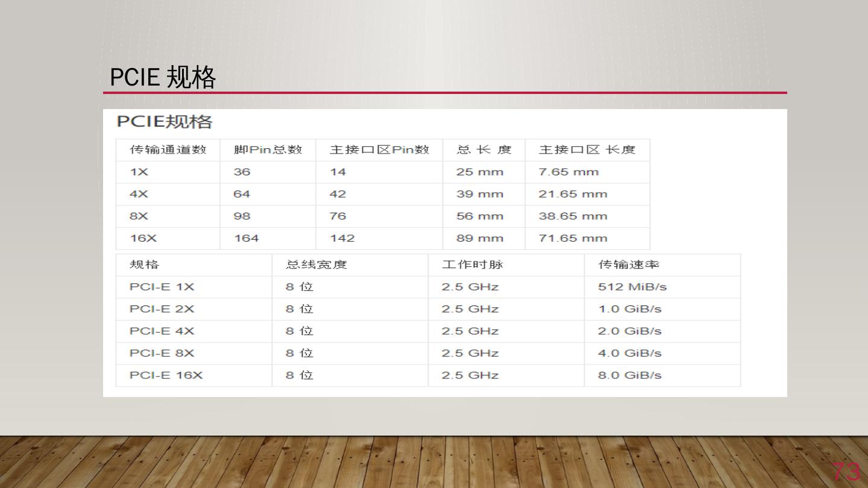This screenshot has width=868, height=488.
Task: Click the bold "PCIE规格" heading inside the table image
Action: [165, 122]
